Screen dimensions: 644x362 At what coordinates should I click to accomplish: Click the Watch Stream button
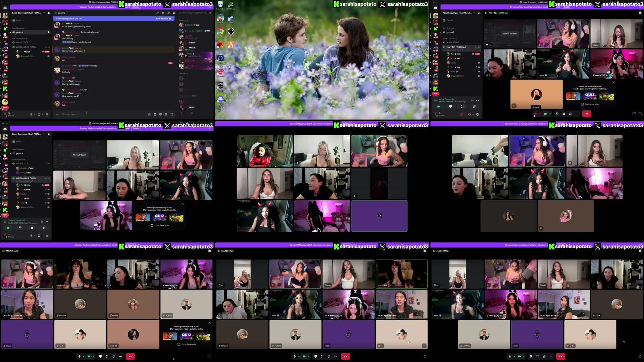[79, 155]
